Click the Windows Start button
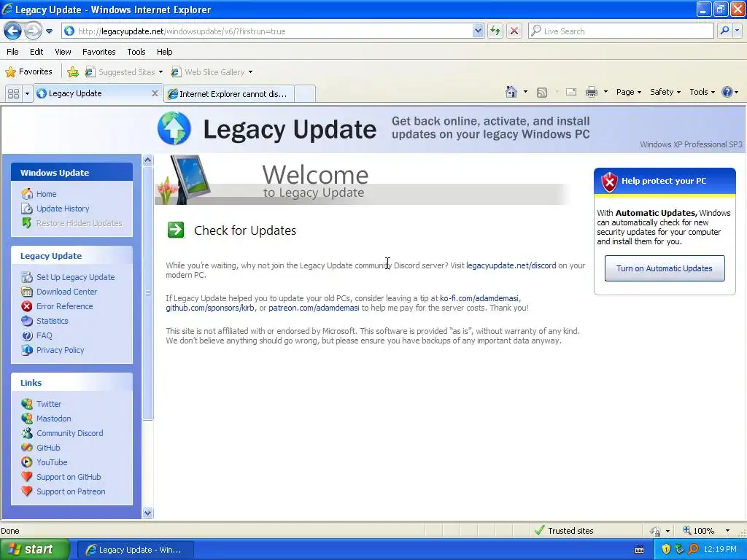Image resolution: width=747 pixels, height=560 pixels. pos(34,550)
